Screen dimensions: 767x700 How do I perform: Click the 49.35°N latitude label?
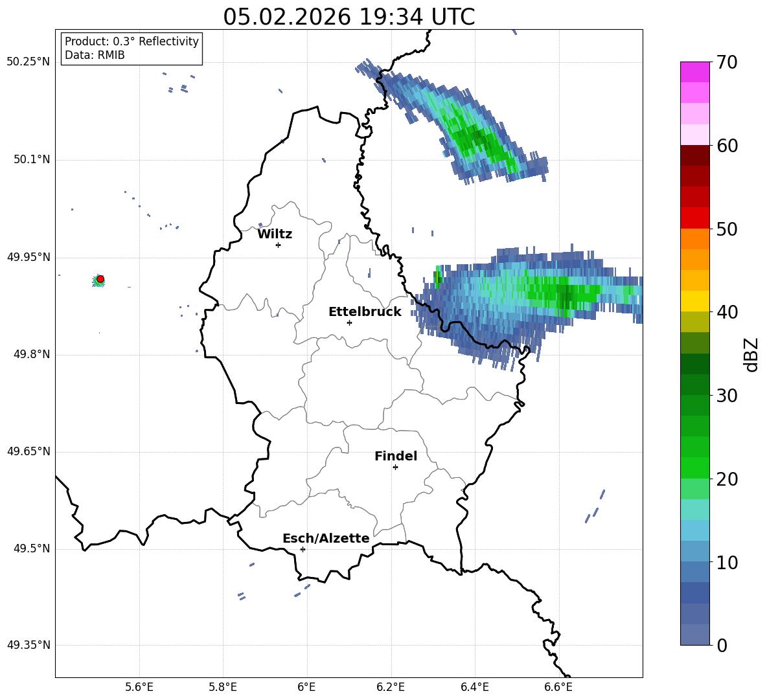pos(29,645)
